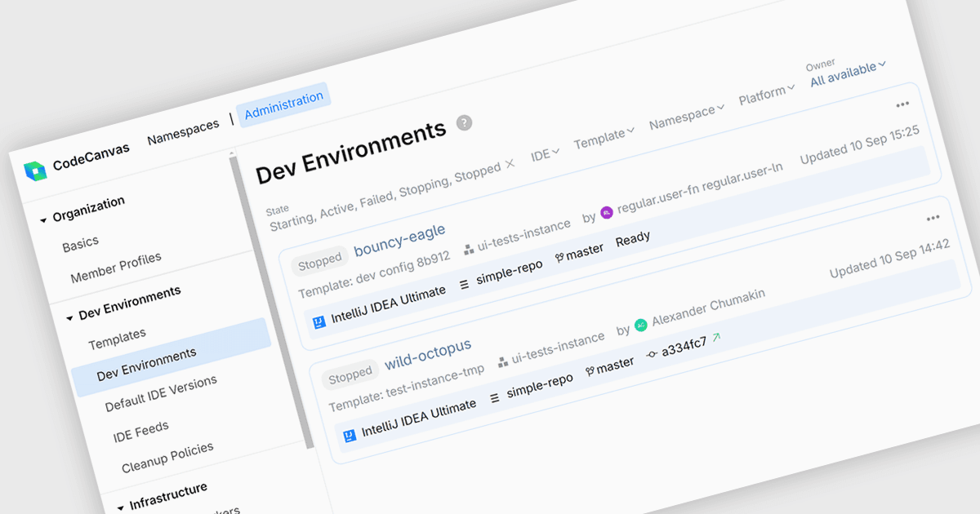Click repository icon next to bouncy-eagle simple-repo
This screenshot has height=514, width=980.
coord(465,284)
